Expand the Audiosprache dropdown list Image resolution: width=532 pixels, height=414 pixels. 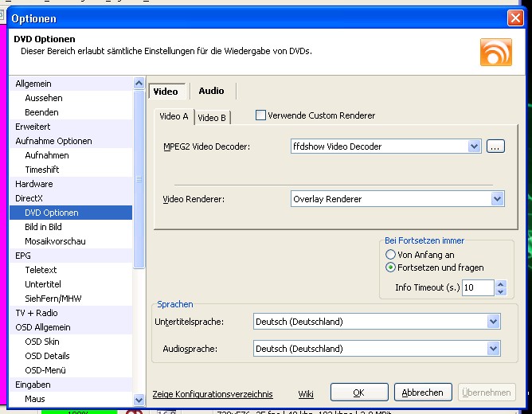(x=493, y=349)
